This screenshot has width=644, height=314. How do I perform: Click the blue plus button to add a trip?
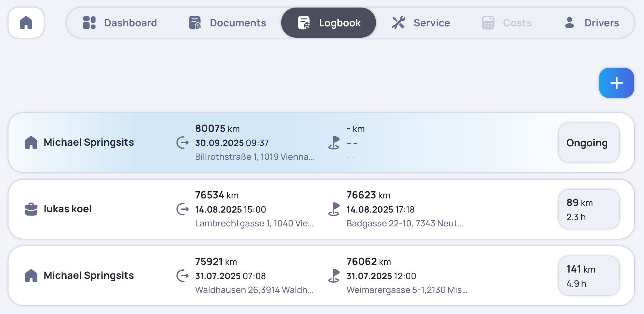616,83
